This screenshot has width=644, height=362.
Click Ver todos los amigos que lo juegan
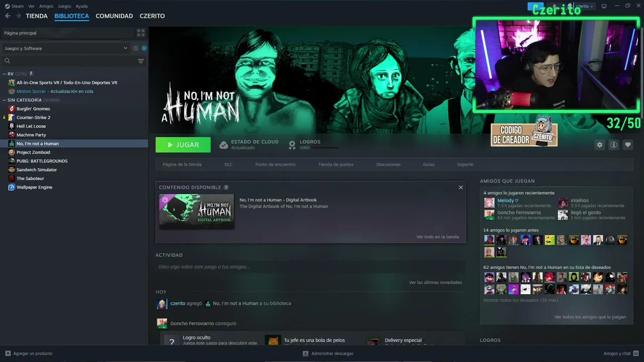point(590,317)
